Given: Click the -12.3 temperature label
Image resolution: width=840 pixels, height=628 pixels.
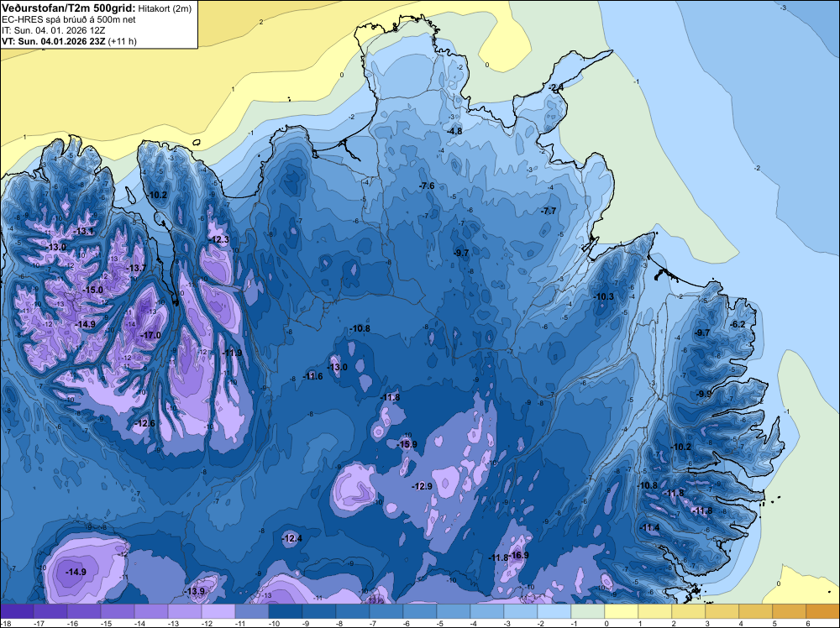Looking at the screenshot, I should 219,239.
